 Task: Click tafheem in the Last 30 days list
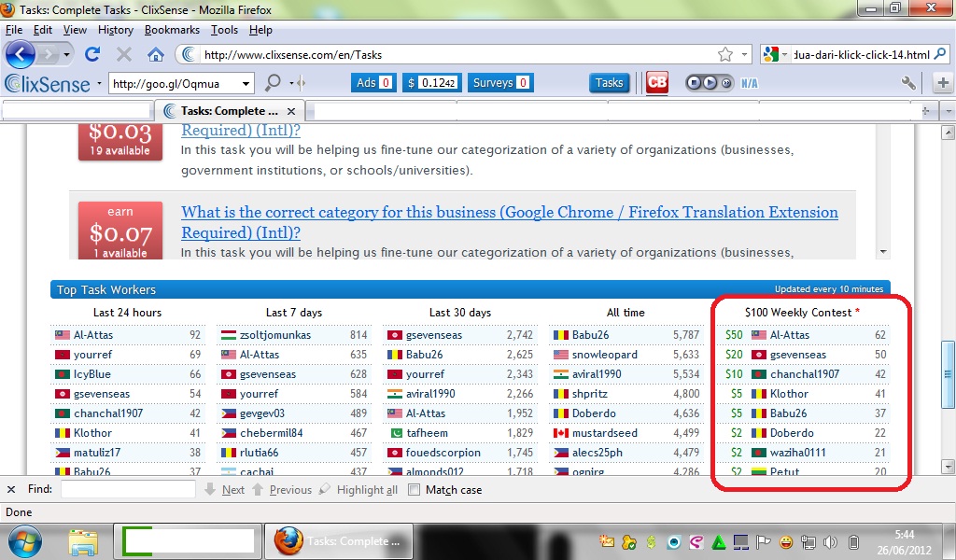tap(427, 433)
